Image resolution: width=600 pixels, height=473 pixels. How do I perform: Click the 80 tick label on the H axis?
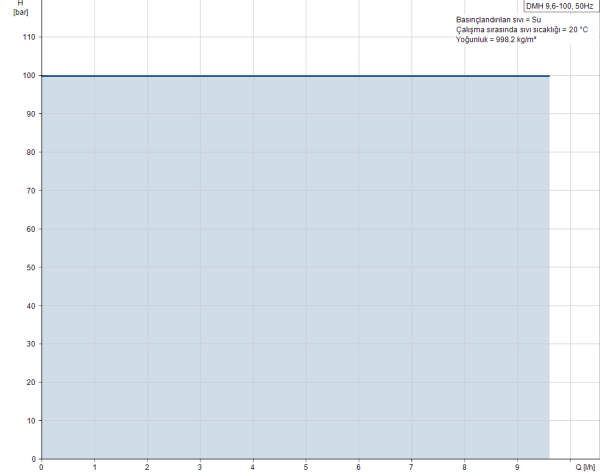[31, 152]
